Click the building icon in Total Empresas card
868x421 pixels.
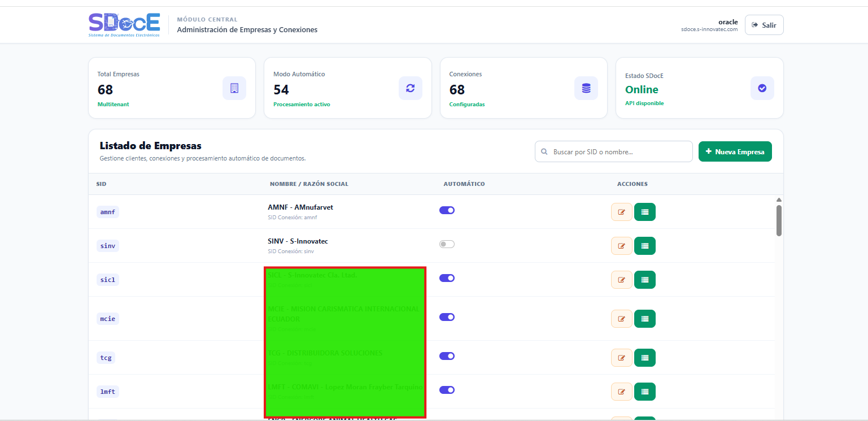coord(234,88)
